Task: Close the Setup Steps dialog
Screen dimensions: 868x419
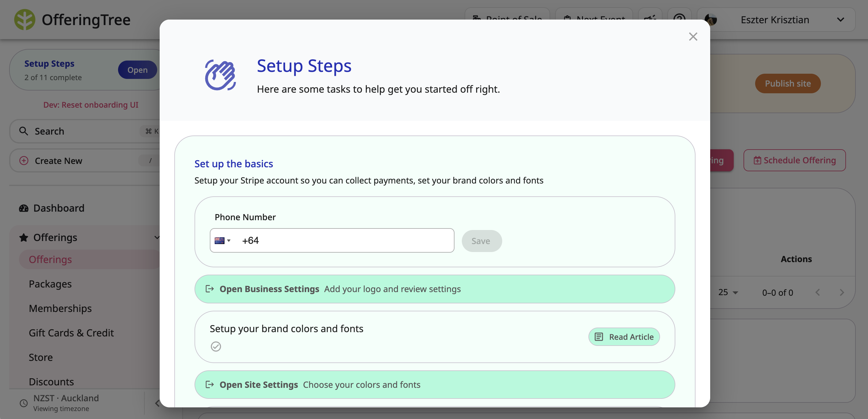Action: 693,36
